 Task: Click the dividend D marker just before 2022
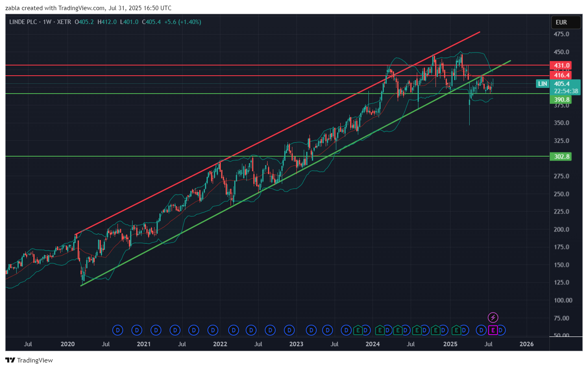click(213, 330)
